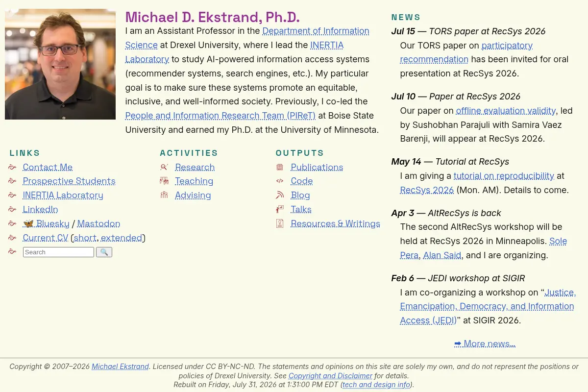Click the NEWS section heading

tap(406, 17)
